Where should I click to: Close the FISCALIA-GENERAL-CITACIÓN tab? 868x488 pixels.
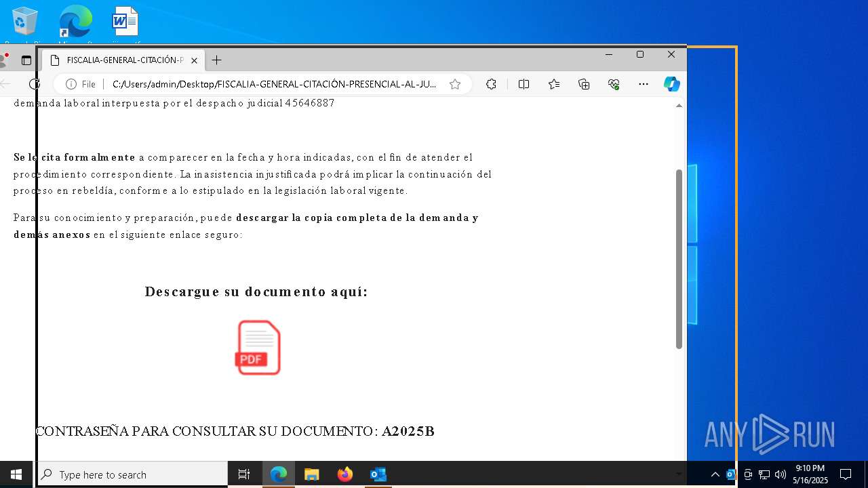click(x=194, y=60)
